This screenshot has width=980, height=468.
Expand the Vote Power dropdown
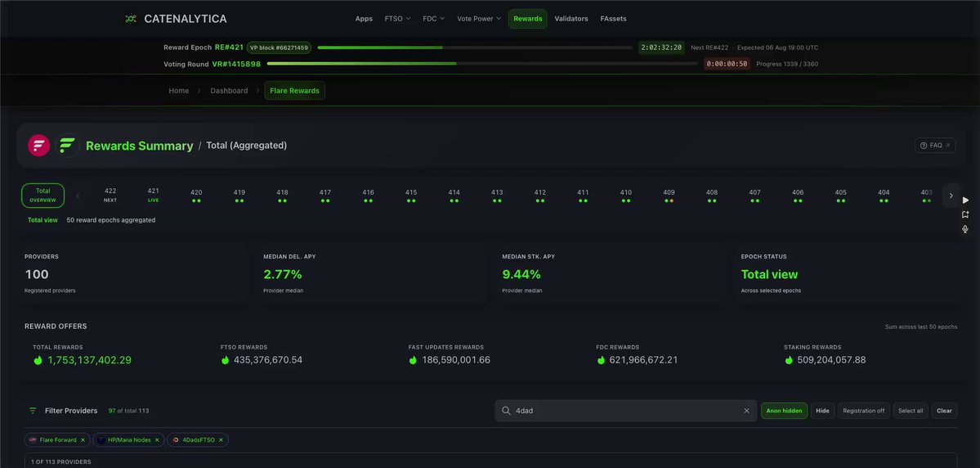pyautogui.click(x=479, y=19)
